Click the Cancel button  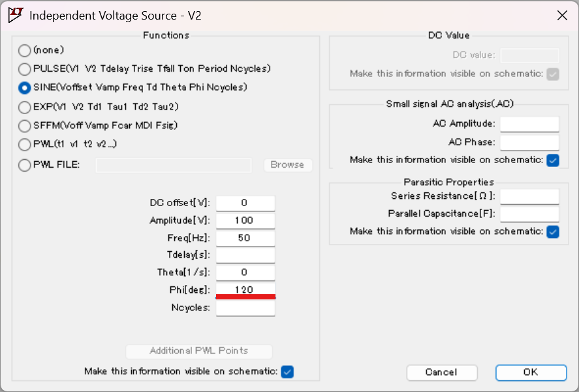442,372
